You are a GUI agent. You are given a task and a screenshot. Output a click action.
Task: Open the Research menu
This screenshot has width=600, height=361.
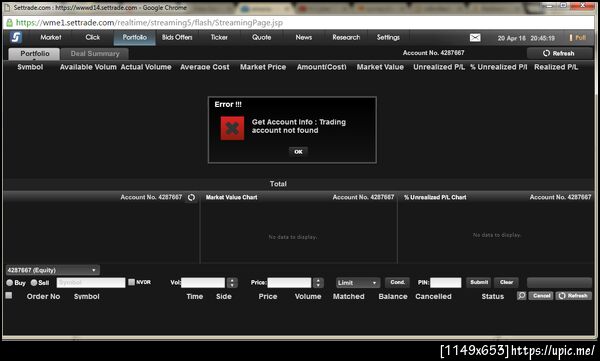[x=346, y=38]
